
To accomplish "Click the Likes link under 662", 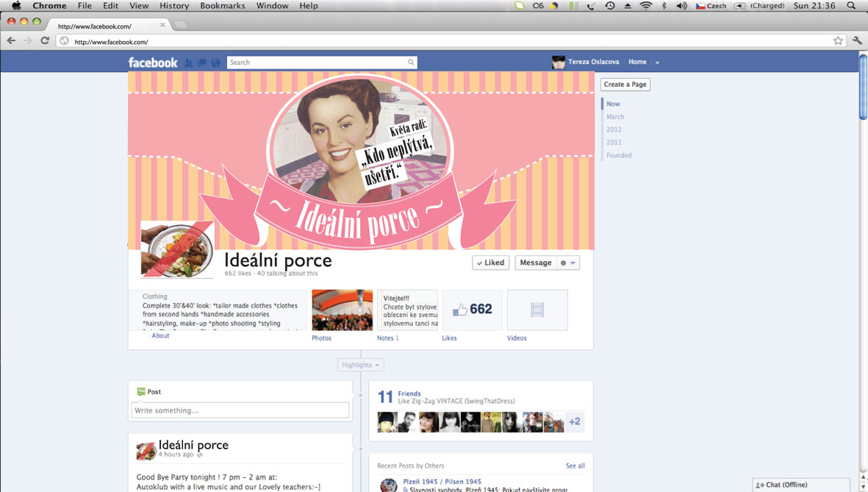I will 449,338.
